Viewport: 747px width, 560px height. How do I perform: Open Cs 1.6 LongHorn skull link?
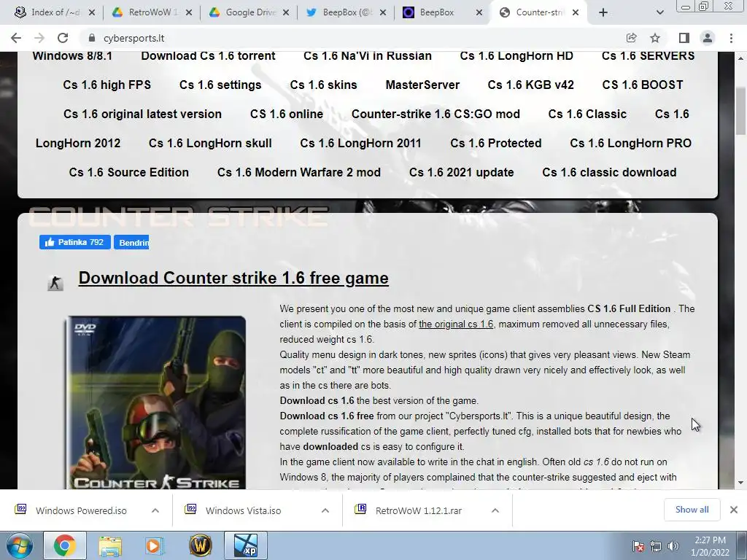(210, 143)
